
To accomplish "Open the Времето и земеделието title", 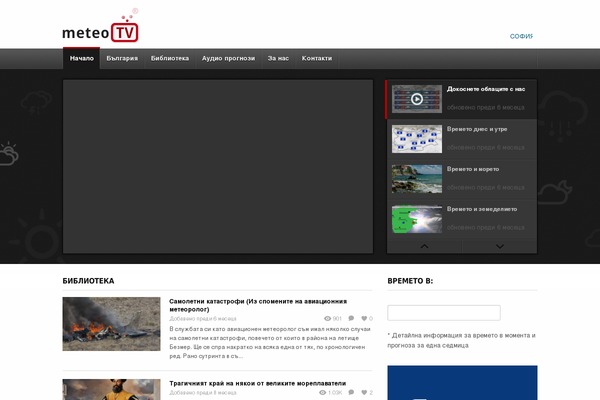I will [x=482, y=209].
